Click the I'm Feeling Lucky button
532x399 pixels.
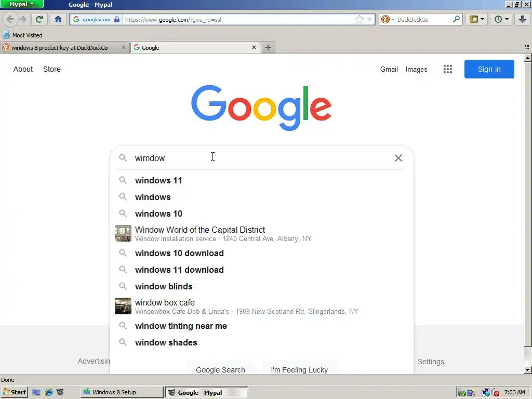(x=299, y=369)
